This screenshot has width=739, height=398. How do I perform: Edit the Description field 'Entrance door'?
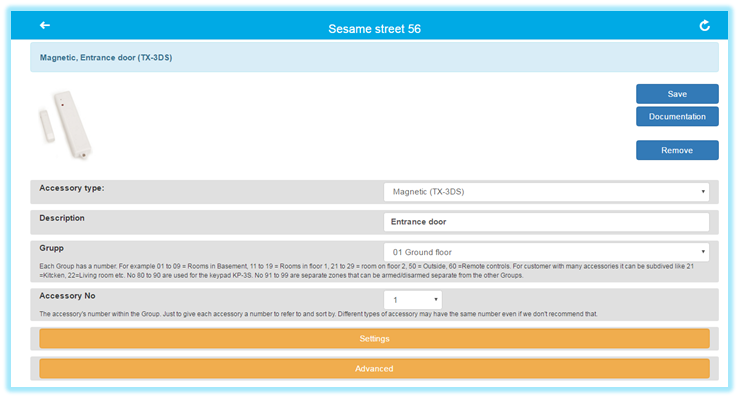click(x=546, y=222)
